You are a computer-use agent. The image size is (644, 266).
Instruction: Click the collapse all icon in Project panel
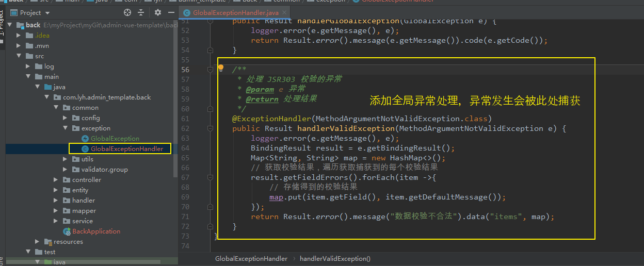pyautogui.click(x=141, y=12)
